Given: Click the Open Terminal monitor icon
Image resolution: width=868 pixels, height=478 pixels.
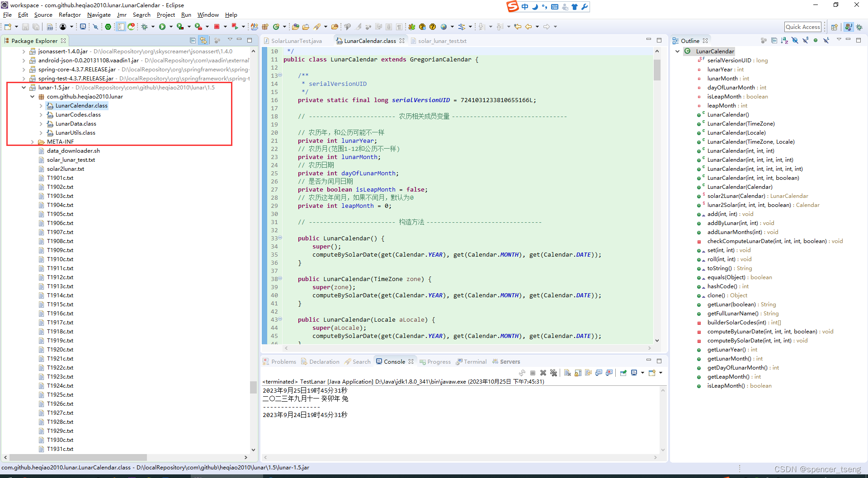Looking at the screenshot, I should point(83,27).
